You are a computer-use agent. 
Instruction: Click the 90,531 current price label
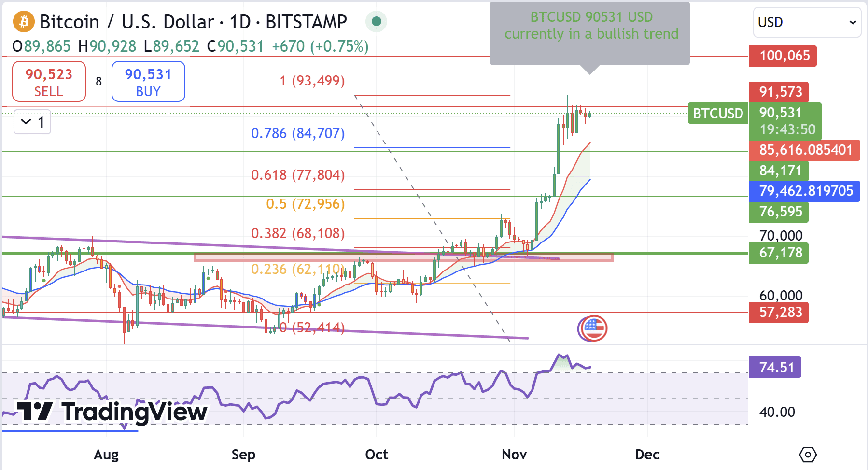[x=781, y=113]
